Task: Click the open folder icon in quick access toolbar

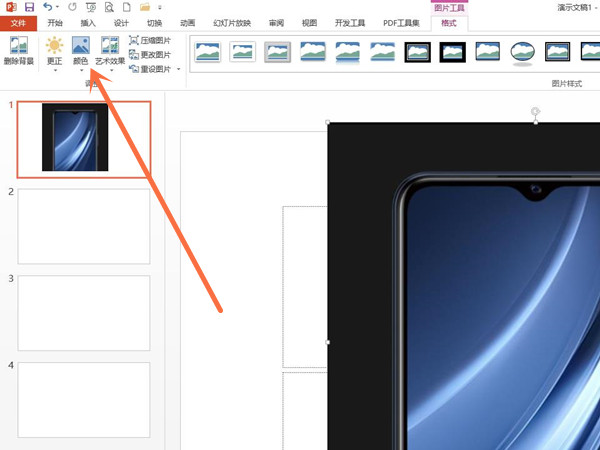Action: [x=145, y=7]
